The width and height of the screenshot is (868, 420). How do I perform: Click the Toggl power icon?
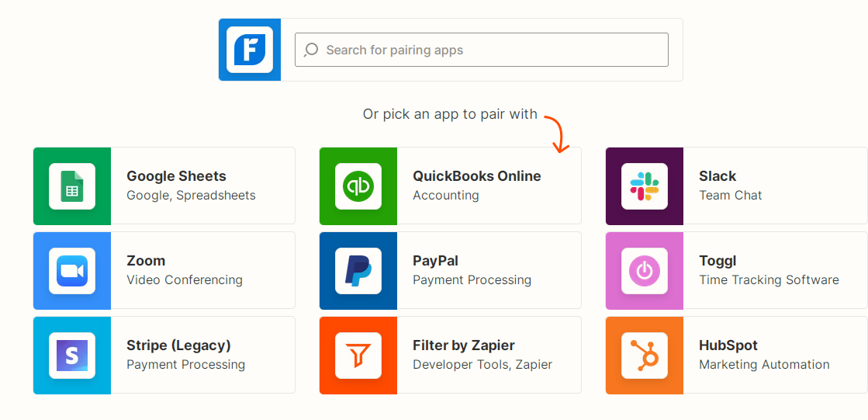click(x=645, y=271)
